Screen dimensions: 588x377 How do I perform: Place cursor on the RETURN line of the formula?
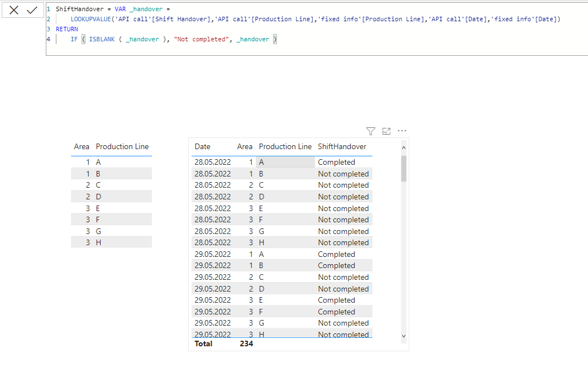(x=66, y=28)
